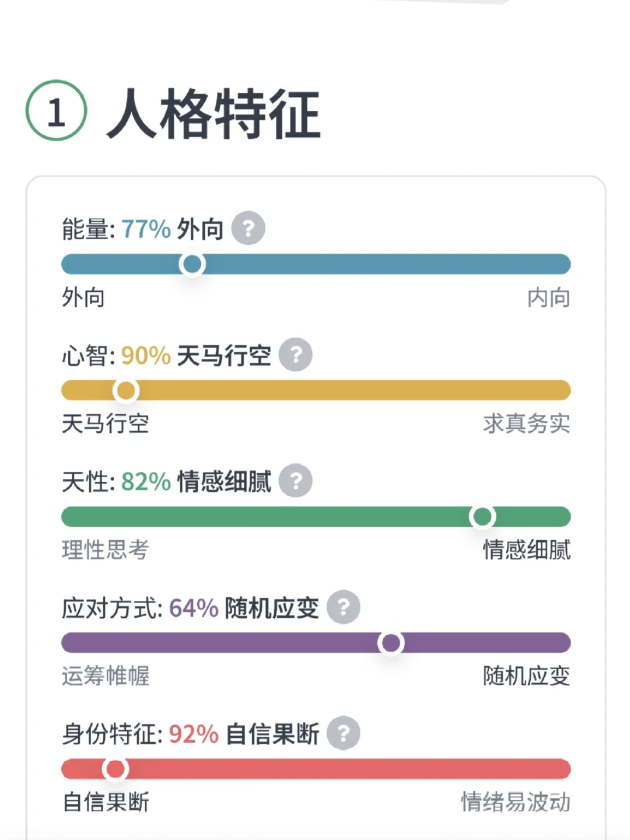Click the 人格特征 section heading
The height and width of the screenshot is (840, 630).
tap(213, 114)
